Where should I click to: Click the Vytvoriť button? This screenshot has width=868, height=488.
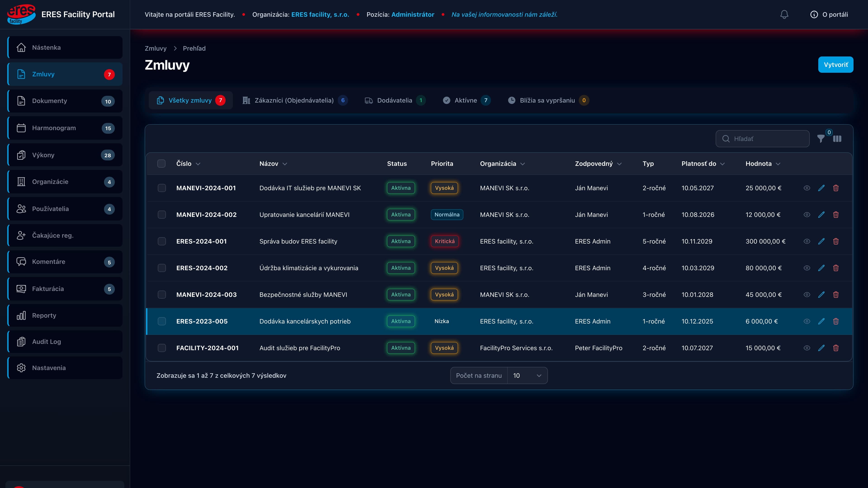[836, 65]
